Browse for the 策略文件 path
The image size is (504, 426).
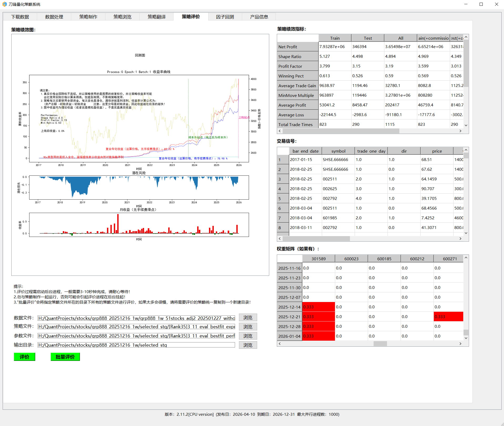[x=248, y=327]
